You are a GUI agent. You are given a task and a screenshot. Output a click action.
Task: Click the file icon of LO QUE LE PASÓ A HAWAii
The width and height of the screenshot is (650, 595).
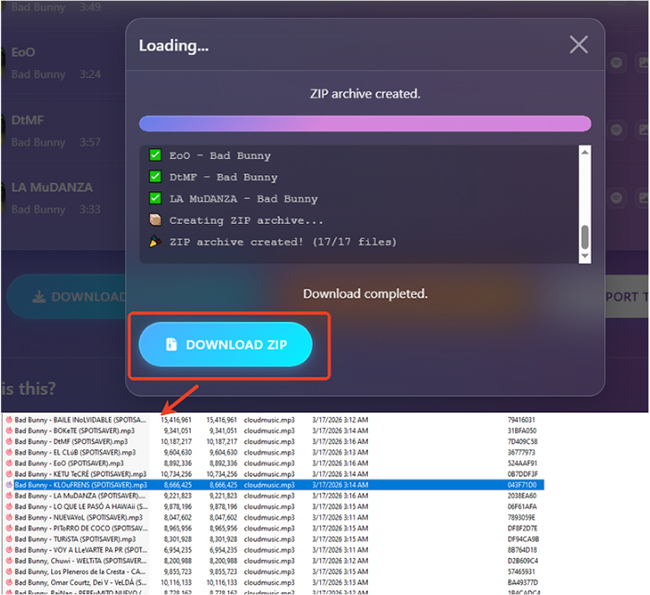pos(9,506)
